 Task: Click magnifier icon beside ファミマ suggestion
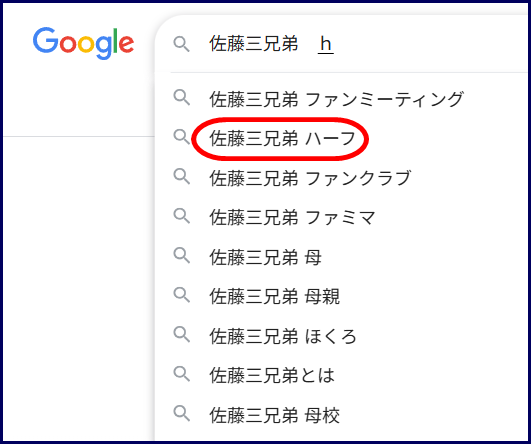[x=182, y=216]
